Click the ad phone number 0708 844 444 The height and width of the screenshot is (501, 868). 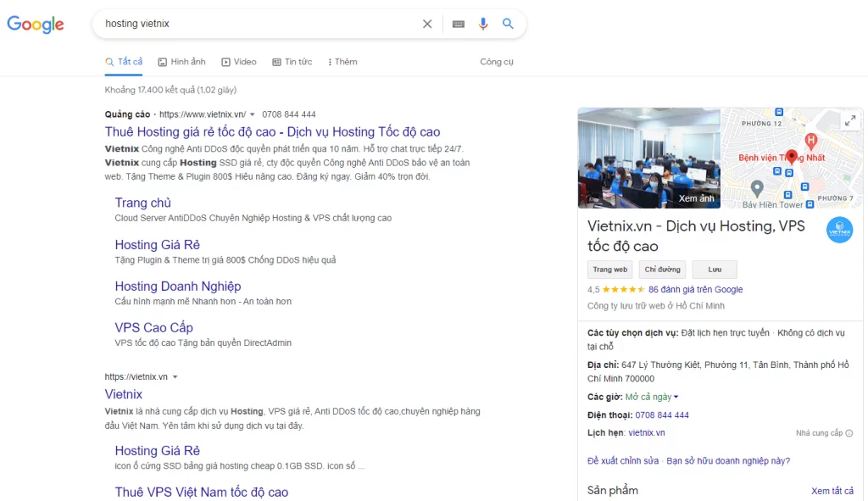coord(289,114)
